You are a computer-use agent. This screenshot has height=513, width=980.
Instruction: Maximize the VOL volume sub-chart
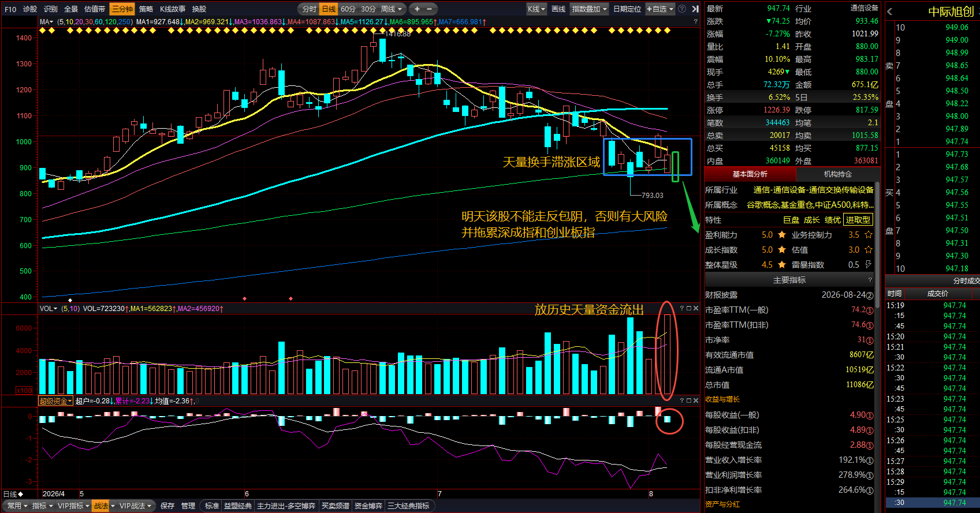click(688, 309)
